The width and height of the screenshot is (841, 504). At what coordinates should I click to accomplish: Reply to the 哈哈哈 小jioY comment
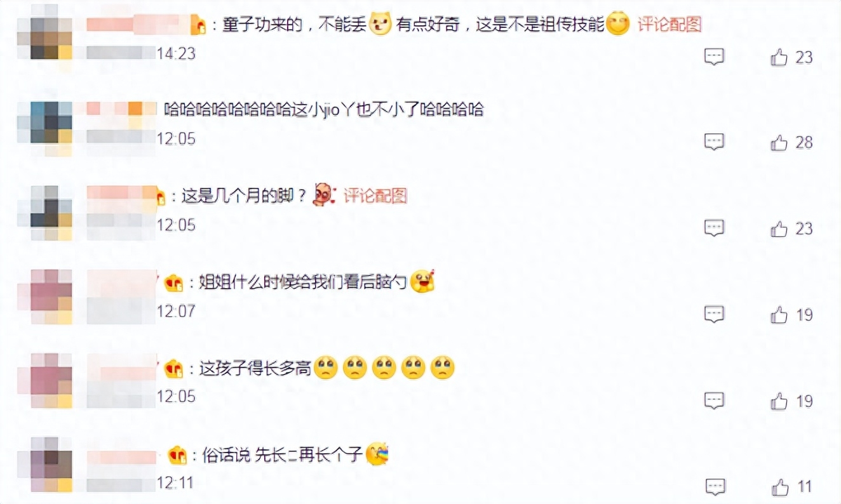click(x=715, y=143)
